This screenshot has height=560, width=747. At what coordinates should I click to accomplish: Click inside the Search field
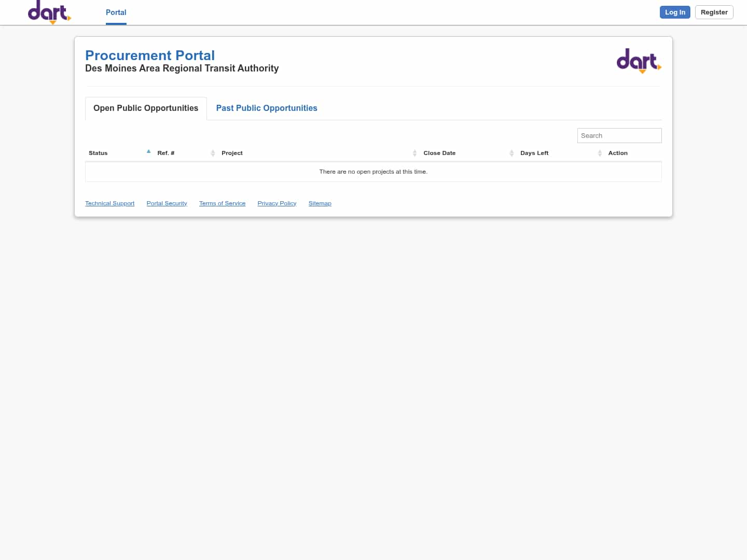619,135
